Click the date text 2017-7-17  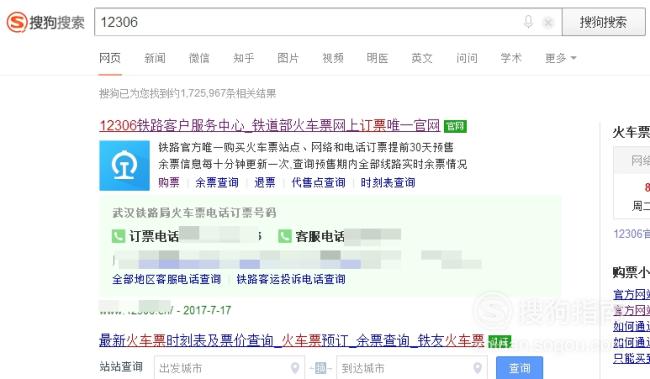pyautogui.click(x=207, y=310)
